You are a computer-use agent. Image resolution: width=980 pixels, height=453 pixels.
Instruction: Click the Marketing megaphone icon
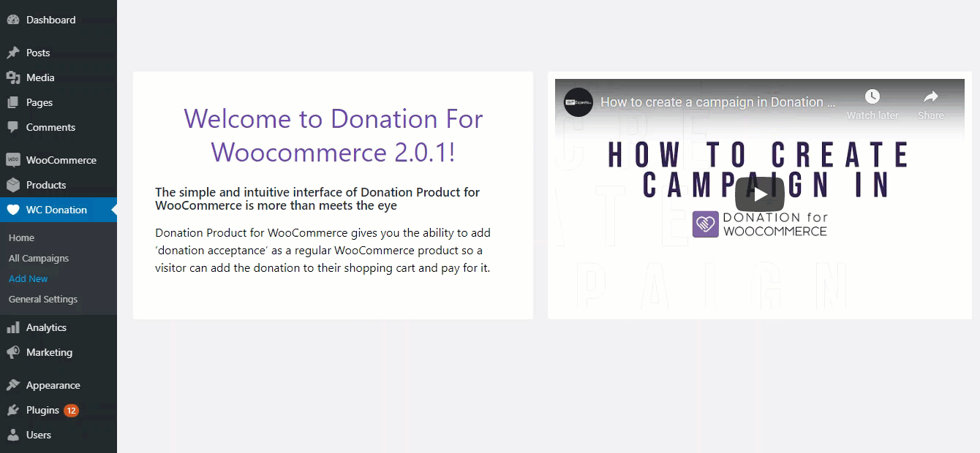coord(13,352)
